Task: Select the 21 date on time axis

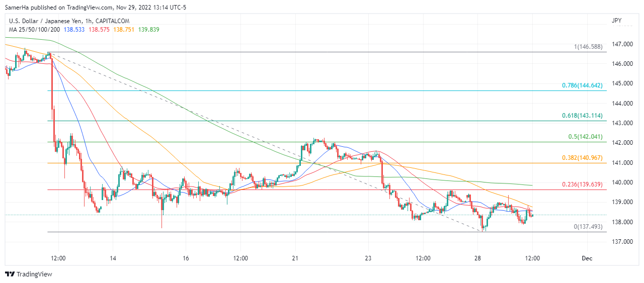Action: [295, 258]
